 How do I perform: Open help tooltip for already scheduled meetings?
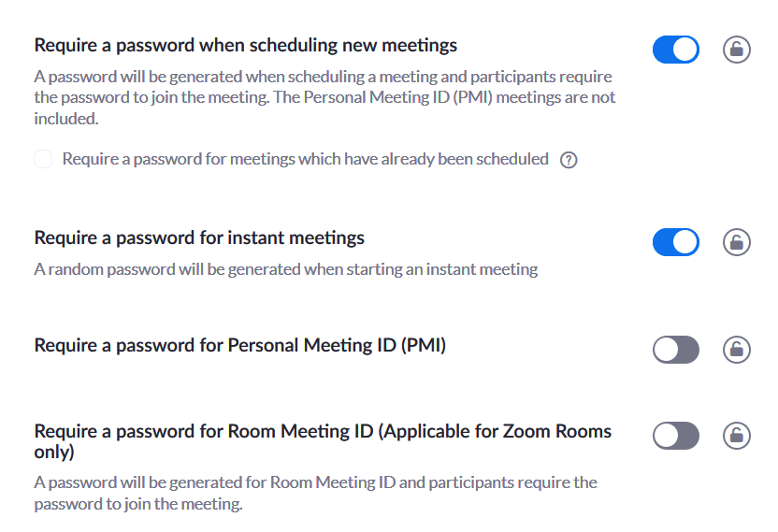pyautogui.click(x=569, y=160)
